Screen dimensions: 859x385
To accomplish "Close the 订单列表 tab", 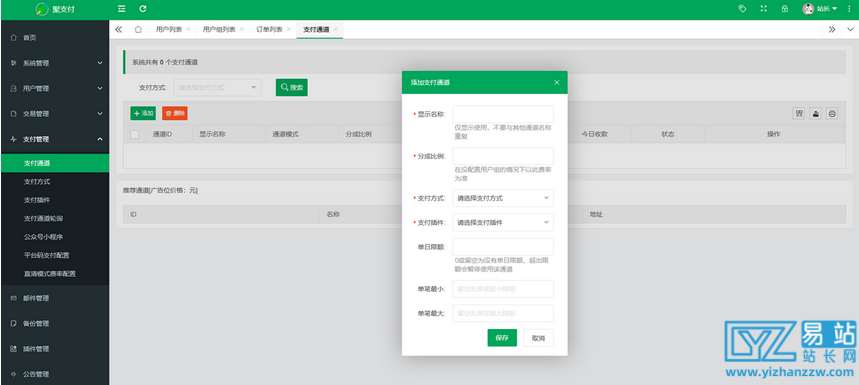I will pyautogui.click(x=289, y=30).
